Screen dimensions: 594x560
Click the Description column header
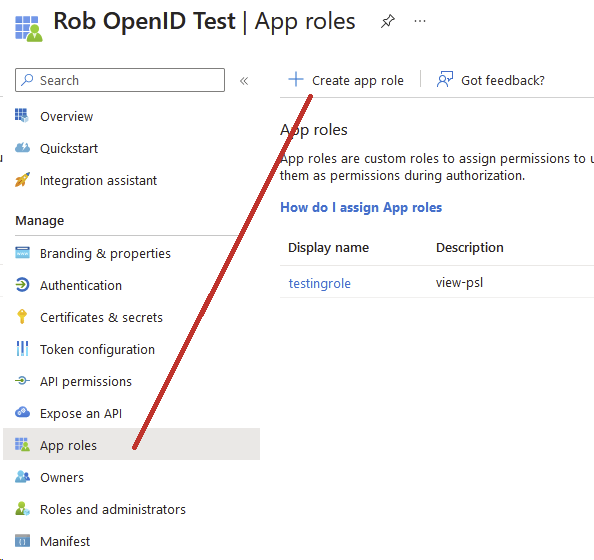470,247
